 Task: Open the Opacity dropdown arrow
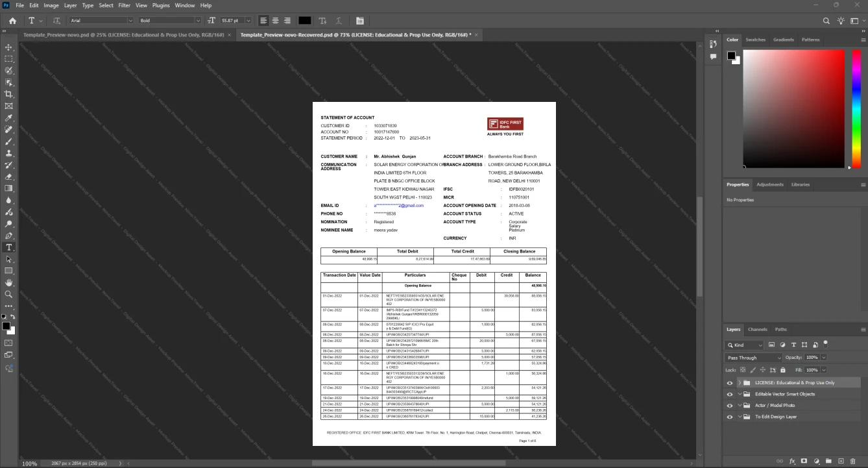824,358
